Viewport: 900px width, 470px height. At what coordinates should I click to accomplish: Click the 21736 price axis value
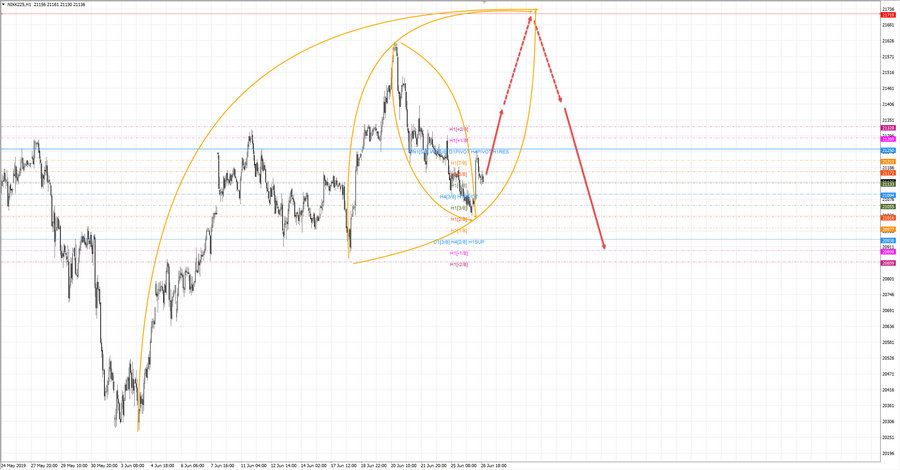coord(888,9)
